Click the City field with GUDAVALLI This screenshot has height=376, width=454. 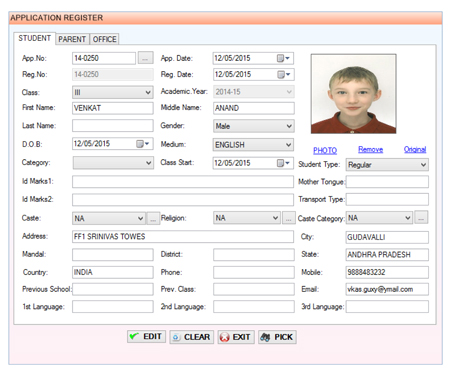pyautogui.click(x=387, y=237)
